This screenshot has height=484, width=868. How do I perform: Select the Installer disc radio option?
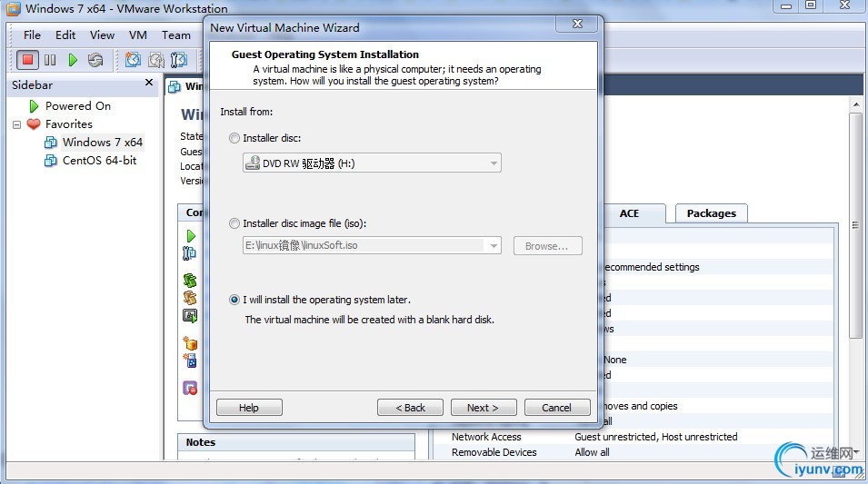coord(234,138)
